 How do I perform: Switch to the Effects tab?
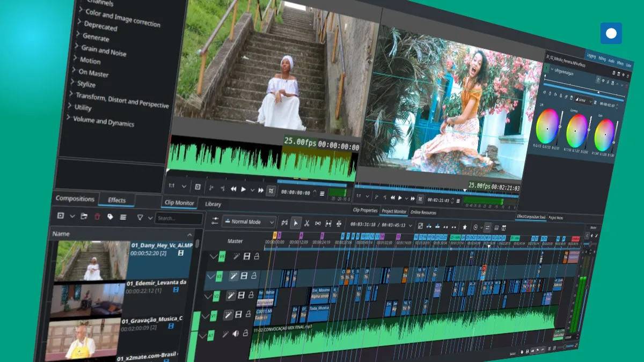click(x=116, y=200)
